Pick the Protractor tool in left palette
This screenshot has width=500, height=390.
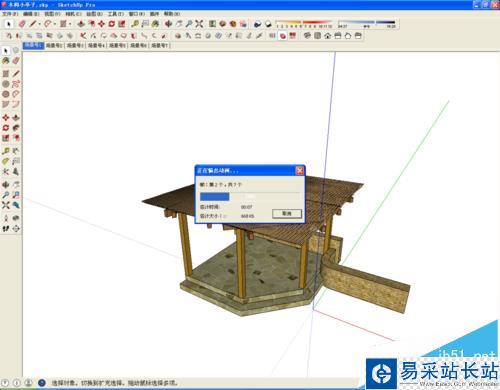click(6, 161)
